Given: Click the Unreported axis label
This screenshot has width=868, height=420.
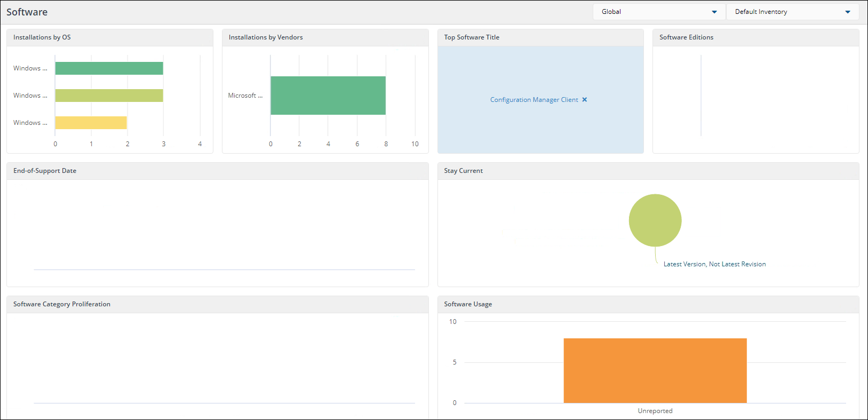Looking at the screenshot, I should 655,411.
